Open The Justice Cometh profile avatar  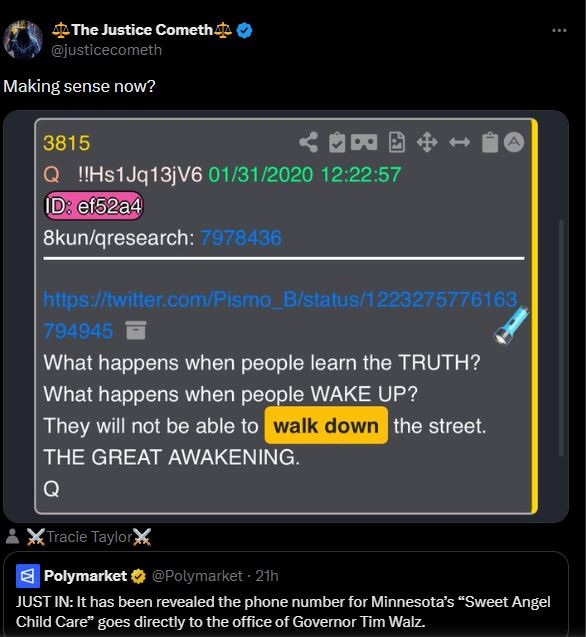point(23,40)
